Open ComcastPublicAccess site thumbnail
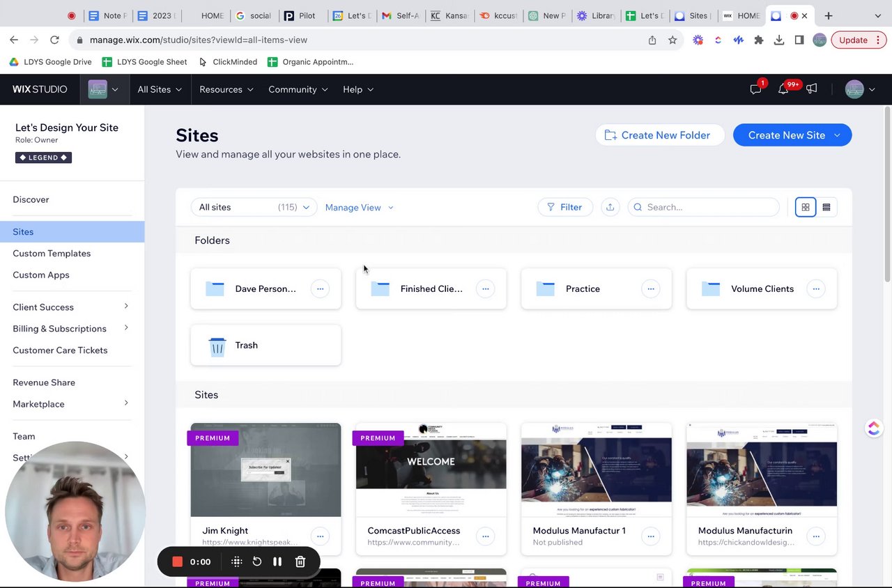 (431, 470)
